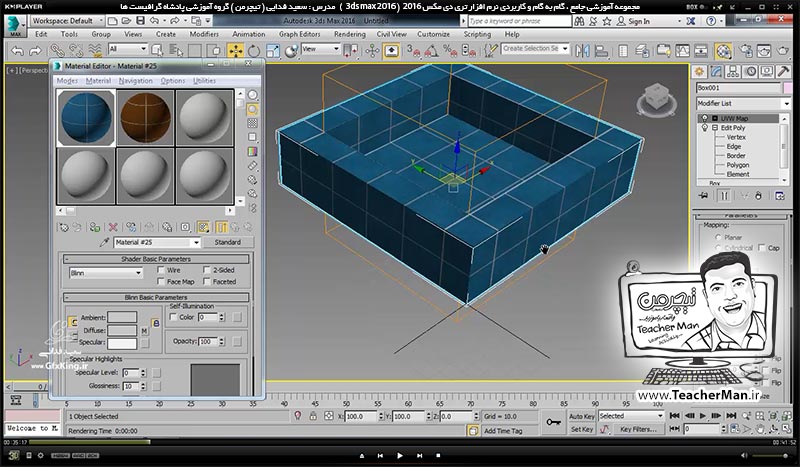Activate the Select and Move tool

(x=235, y=51)
